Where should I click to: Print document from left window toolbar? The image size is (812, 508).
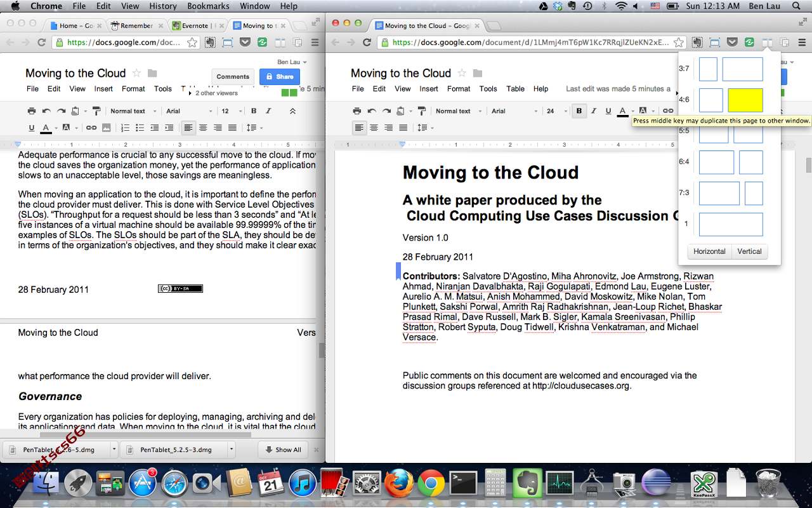coord(32,111)
